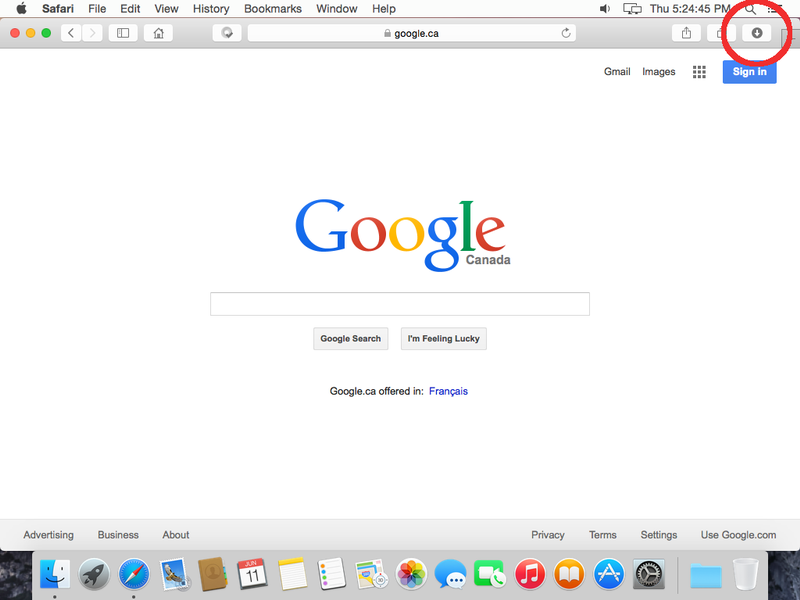Screen dimensions: 800x600
Task: Click the Safari compass icon in Dock
Action: coord(134,573)
